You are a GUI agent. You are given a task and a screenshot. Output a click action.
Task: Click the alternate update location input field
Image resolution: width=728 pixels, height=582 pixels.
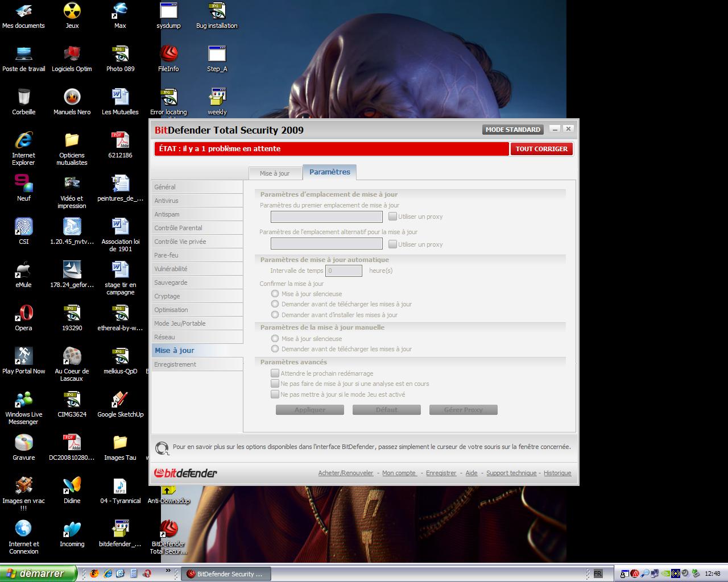click(x=326, y=244)
